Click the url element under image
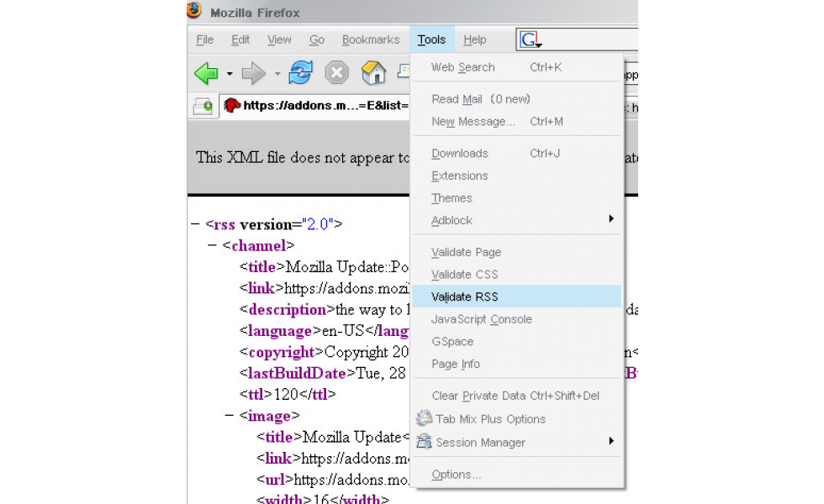This screenshot has height=504, width=824. (333, 480)
